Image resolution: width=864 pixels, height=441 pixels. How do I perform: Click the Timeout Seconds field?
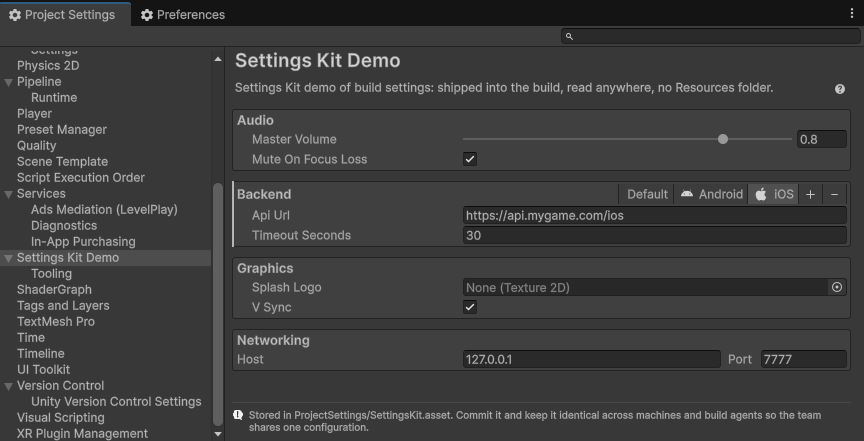point(655,235)
